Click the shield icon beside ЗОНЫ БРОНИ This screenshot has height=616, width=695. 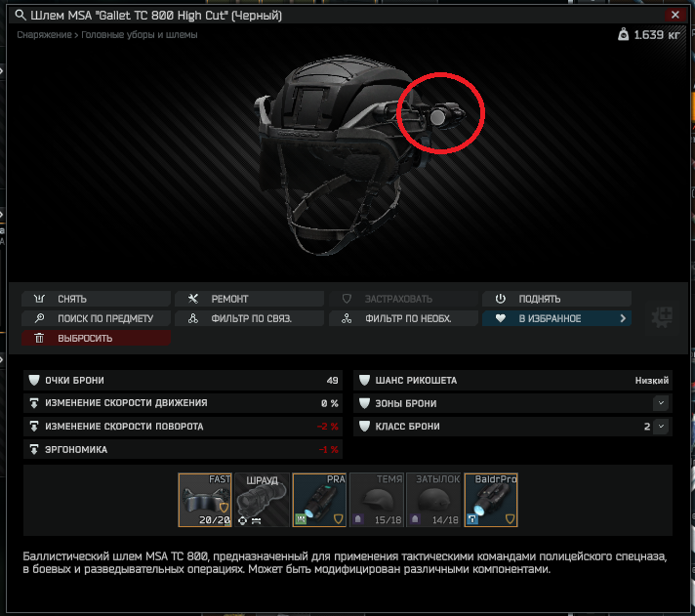click(x=364, y=403)
